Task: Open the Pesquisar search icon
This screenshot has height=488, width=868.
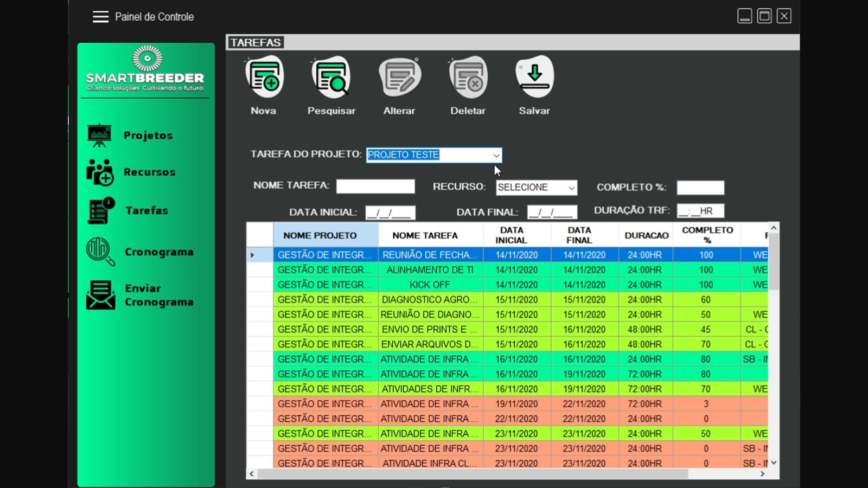Action: click(331, 78)
